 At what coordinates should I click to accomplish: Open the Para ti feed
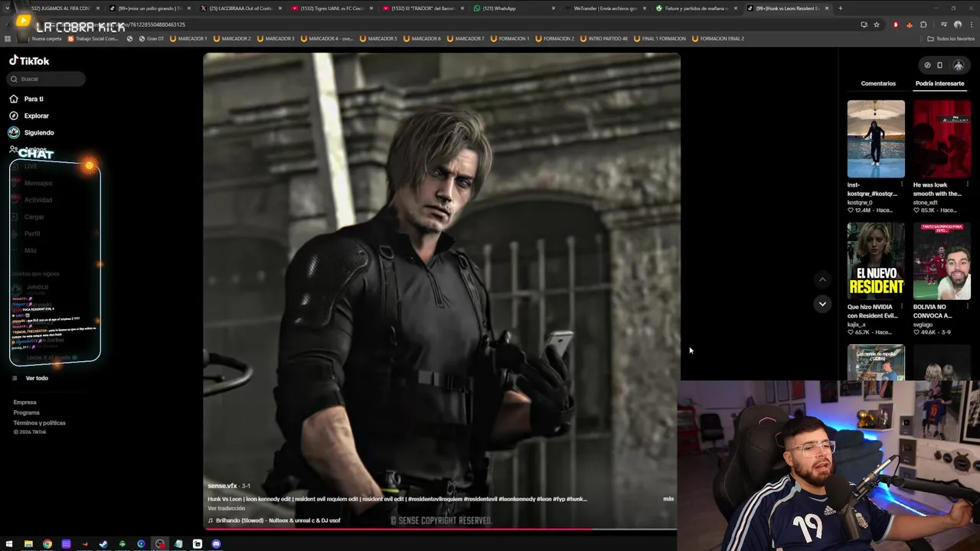tap(34, 99)
